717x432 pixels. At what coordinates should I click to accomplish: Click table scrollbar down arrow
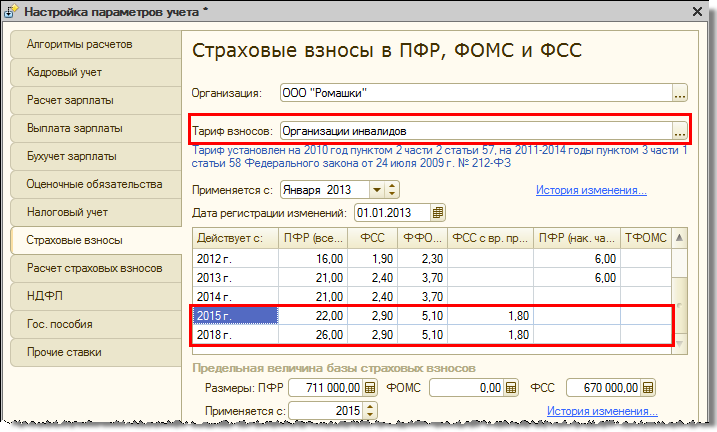pyautogui.click(x=680, y=343)
